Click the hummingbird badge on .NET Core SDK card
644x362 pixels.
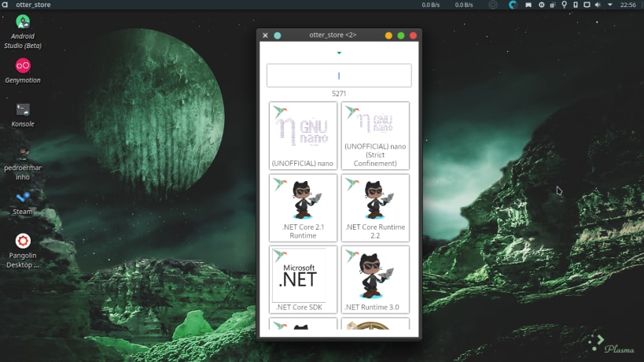(280, 256)
